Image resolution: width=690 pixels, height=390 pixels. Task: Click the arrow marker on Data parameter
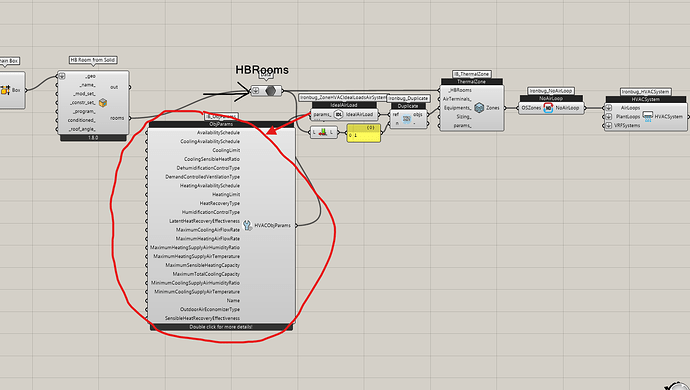[x=256, y=91]
